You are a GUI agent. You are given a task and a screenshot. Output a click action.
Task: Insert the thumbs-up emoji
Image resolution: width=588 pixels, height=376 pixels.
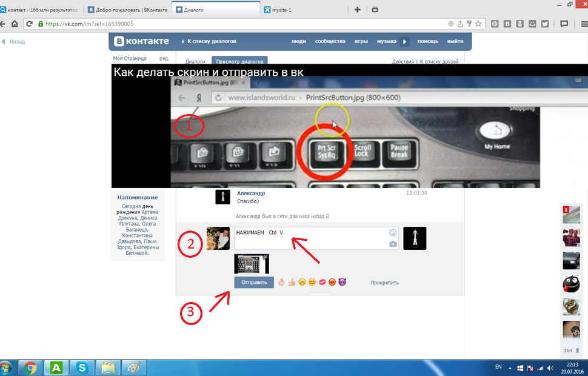coord(292,282)
